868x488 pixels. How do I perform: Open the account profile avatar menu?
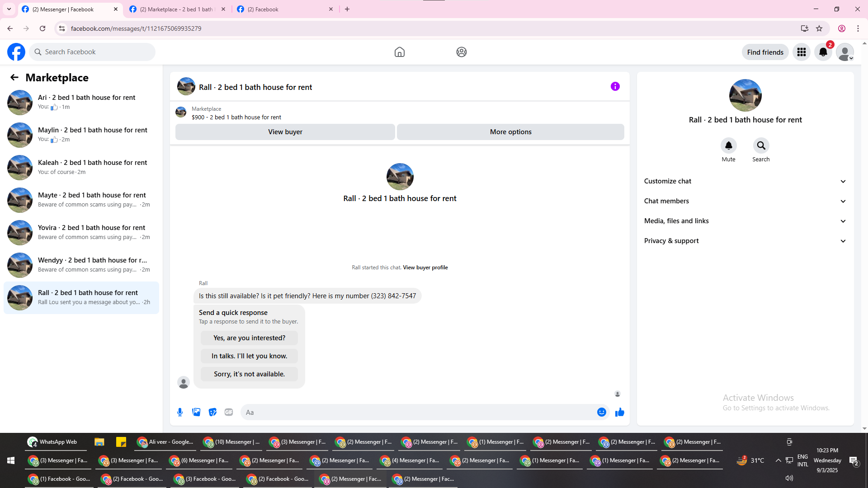coord(845,52)
